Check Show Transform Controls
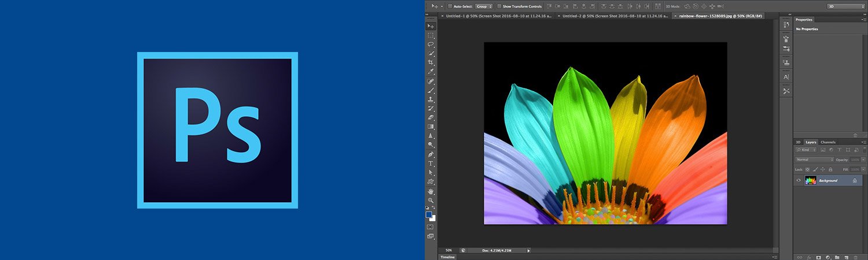Screen dimensions: 868x260 (499, 6)
